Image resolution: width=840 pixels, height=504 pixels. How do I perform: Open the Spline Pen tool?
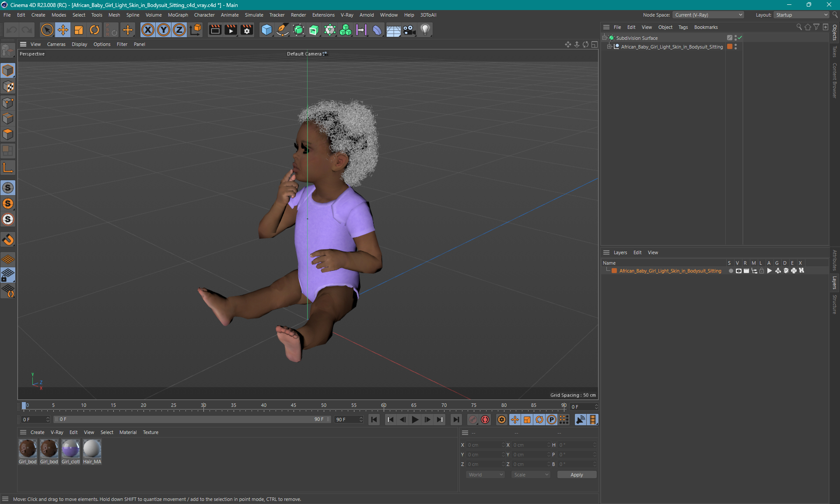click(283, 30)
